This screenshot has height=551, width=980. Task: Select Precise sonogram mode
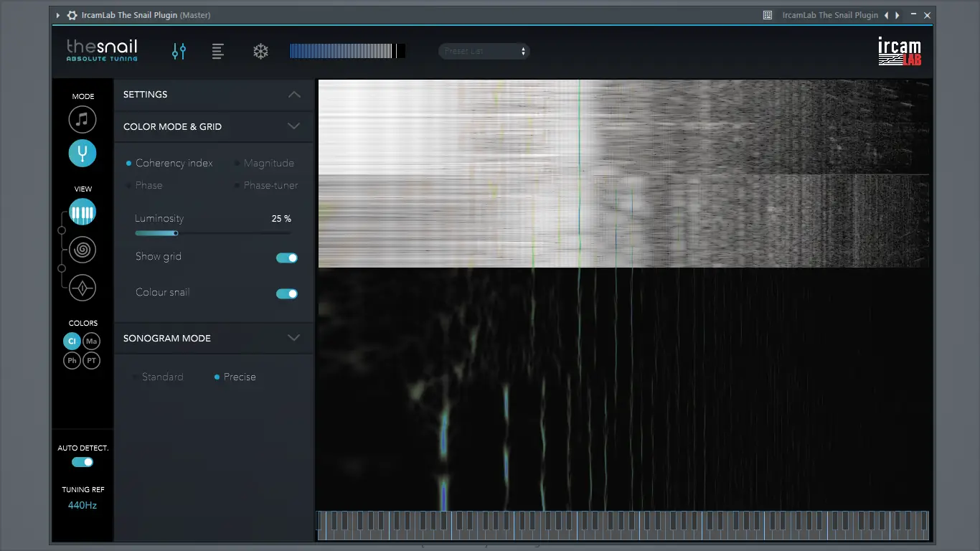pos(235,377)
